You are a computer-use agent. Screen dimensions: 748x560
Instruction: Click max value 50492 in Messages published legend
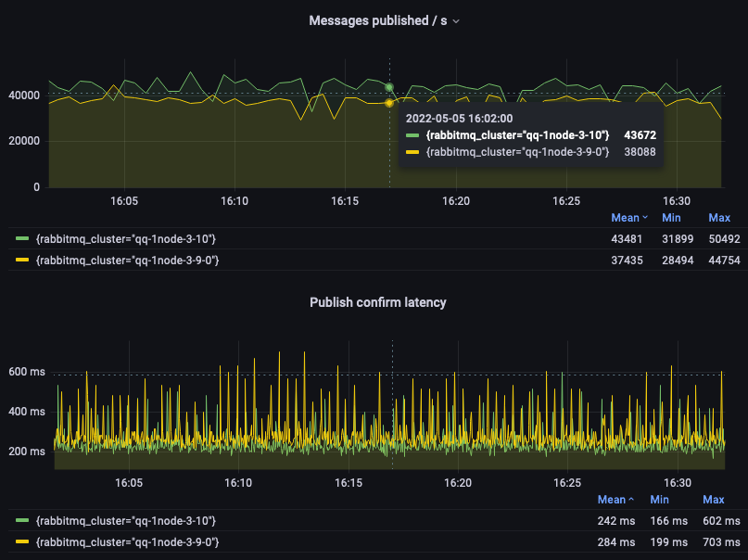pyautogui.click(x=724, y=239)
